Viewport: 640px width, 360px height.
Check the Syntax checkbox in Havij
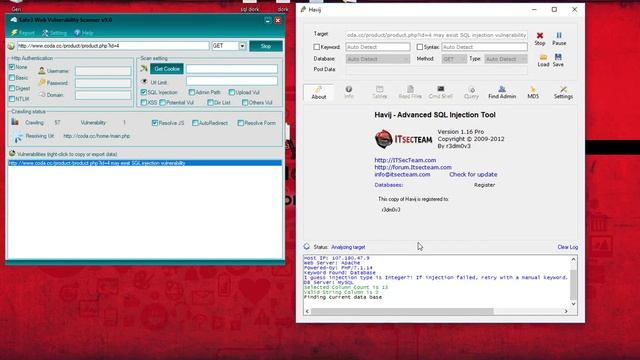pos(420,47)
